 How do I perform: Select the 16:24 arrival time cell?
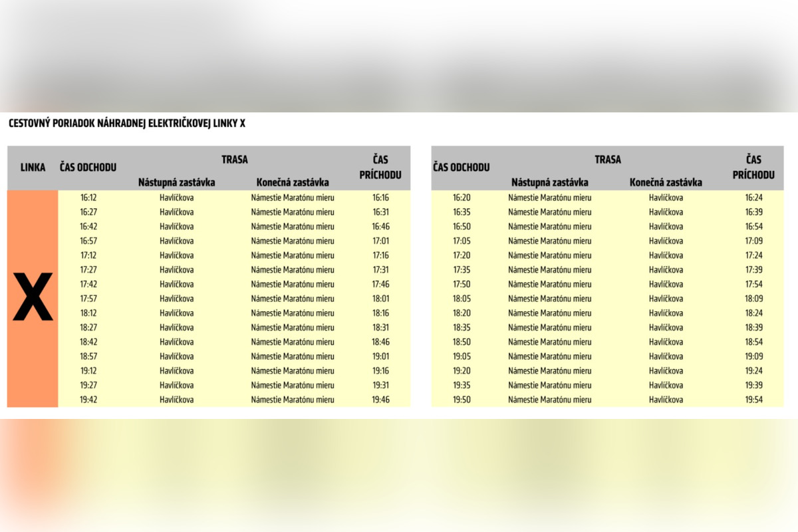pos(753,198)
